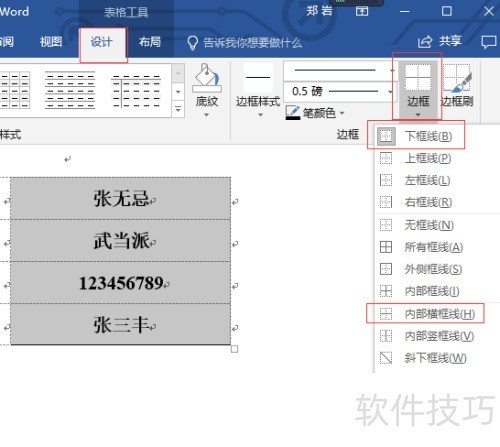Click the Border Styles (边框样式) icon
The width and height of the screenshot is (500, 447).
(258, 77)
